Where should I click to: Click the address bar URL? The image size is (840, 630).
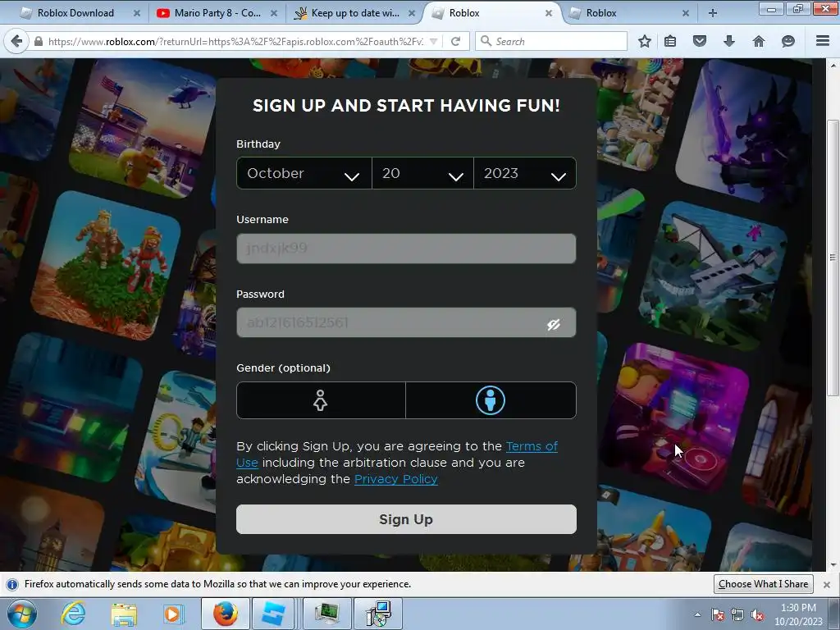235,41
